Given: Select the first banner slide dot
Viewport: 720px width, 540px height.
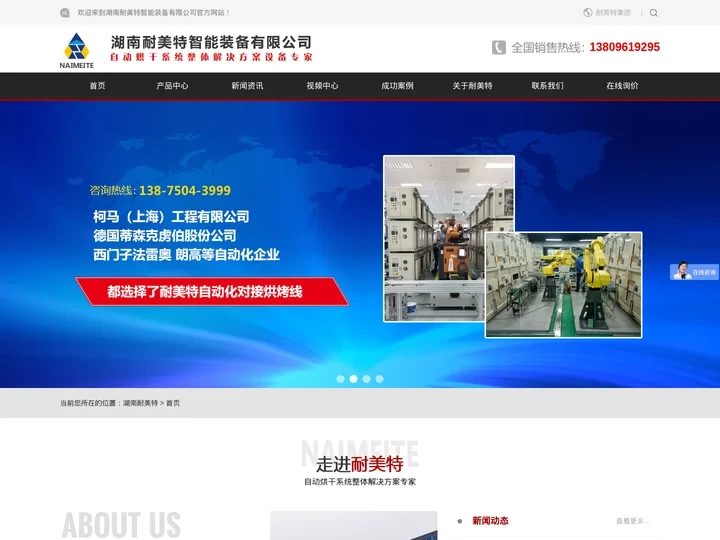Looking at the screenshot, I should (x=340, y=379).
